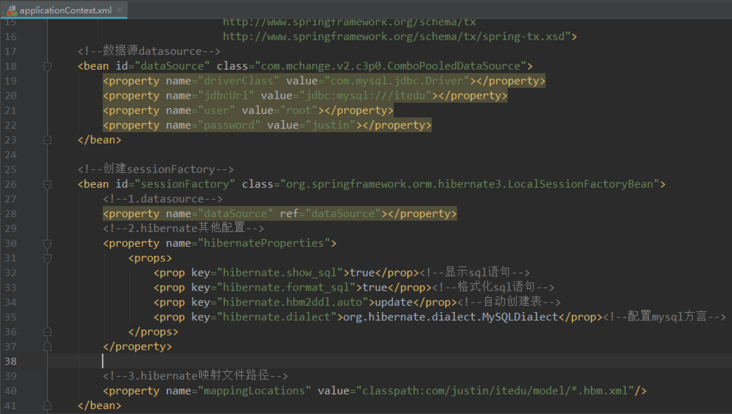The image size is (732, 414).
Task: Click the "update" value on line 34
Action: click(x=394, y=302)
